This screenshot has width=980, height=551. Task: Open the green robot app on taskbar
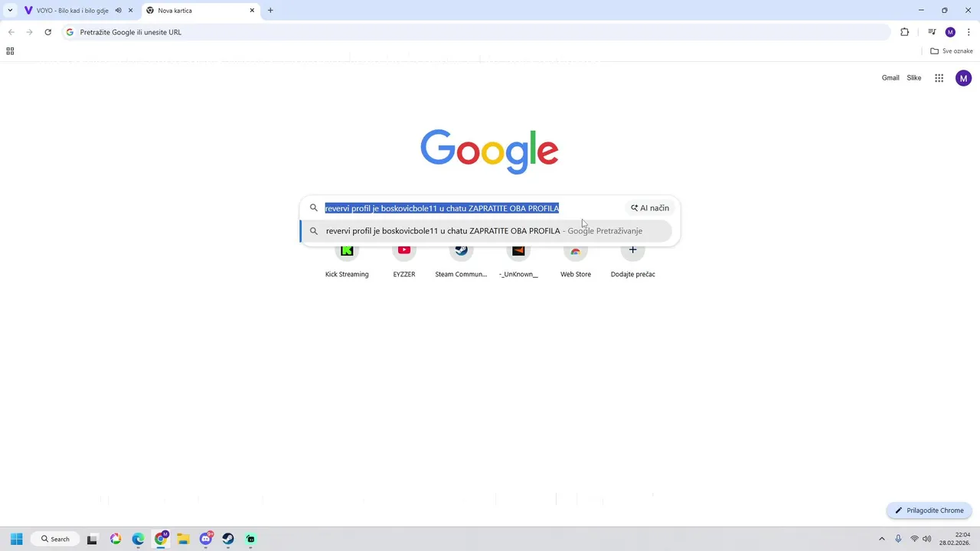pos(250,539)
